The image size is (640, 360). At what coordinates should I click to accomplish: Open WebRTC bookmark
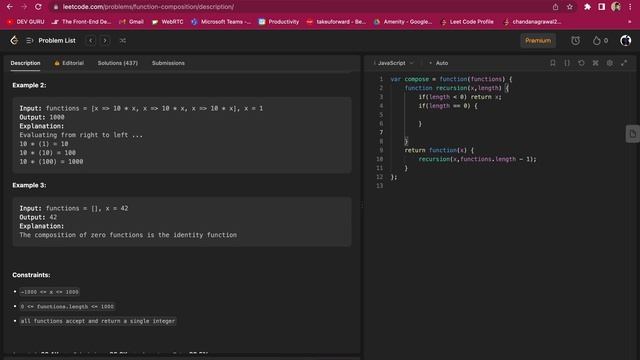(168, 22)
